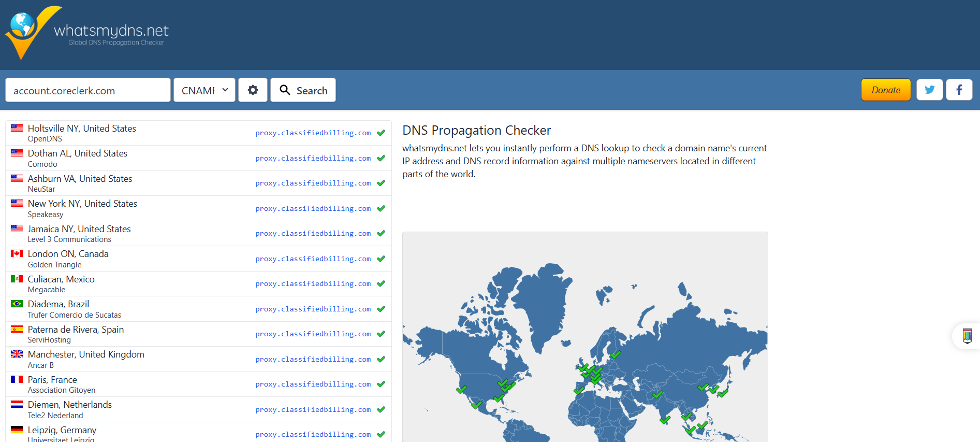This screenshot has width=980, height=442.
Task: Open Culiacan result proxy.classifiedbilling.com
Action: point(313,284)
